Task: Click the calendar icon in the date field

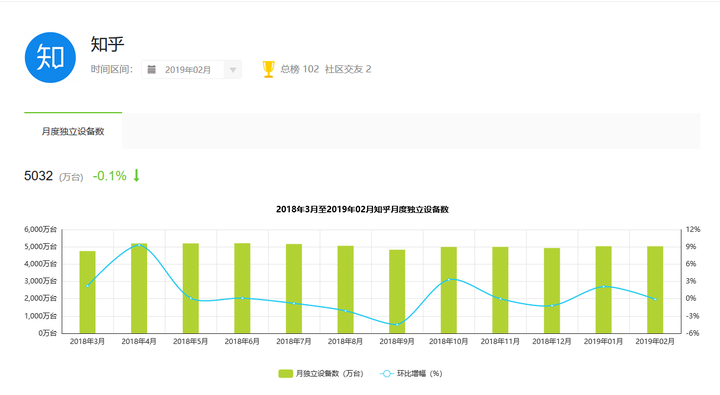Action: point(152,69)
